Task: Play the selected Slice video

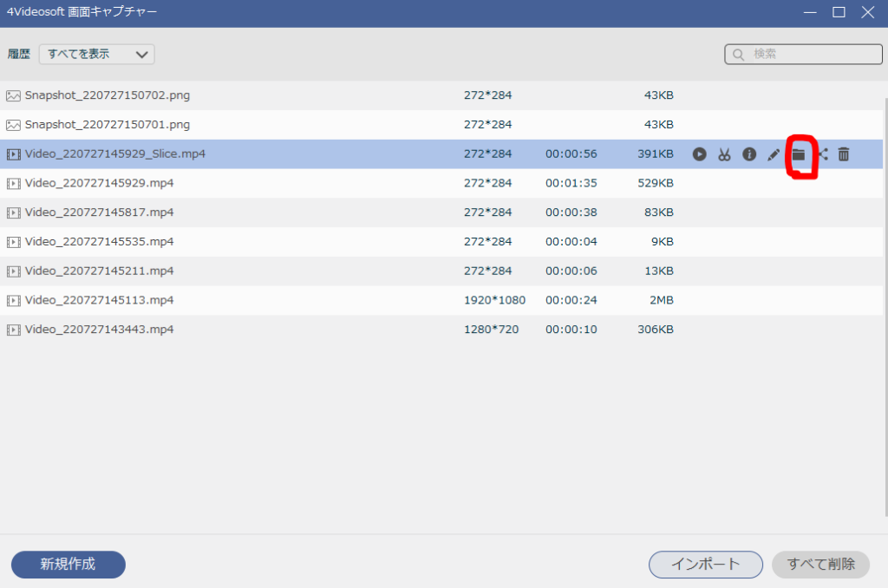Action: (x=699, y=154)
